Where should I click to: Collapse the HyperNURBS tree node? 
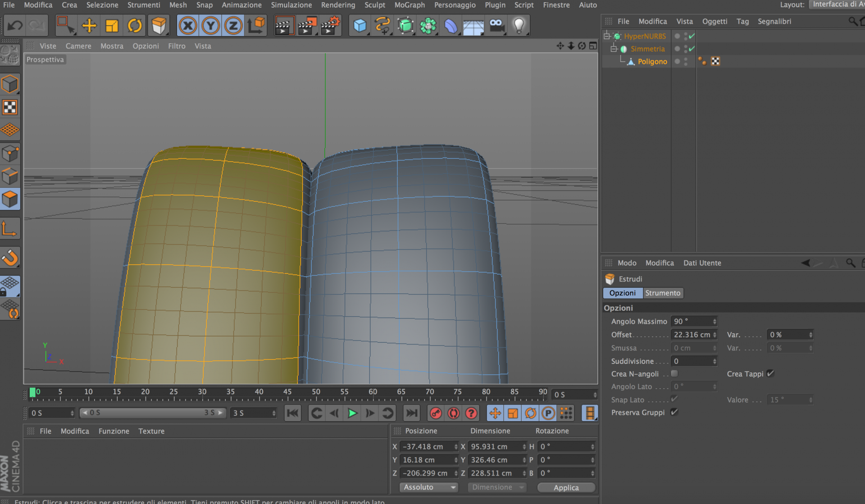tap(607, 36)
